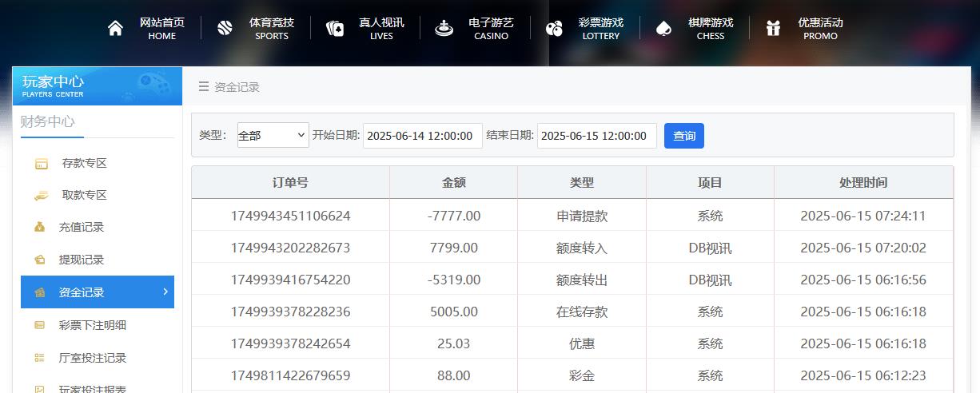Click the home house icon
The width and height of the screenshot is (980, 393).
(x=116, y=29)
